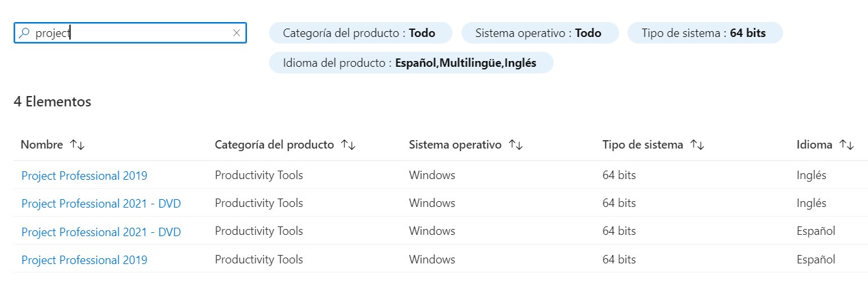Open Idioma del producto filter pill
This screenshot has height=290, width=868.
click(410, 64)
